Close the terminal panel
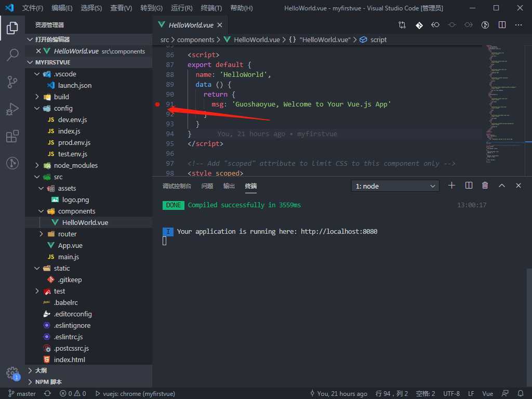This screenshot has width=532, height=399. (518, 185)
